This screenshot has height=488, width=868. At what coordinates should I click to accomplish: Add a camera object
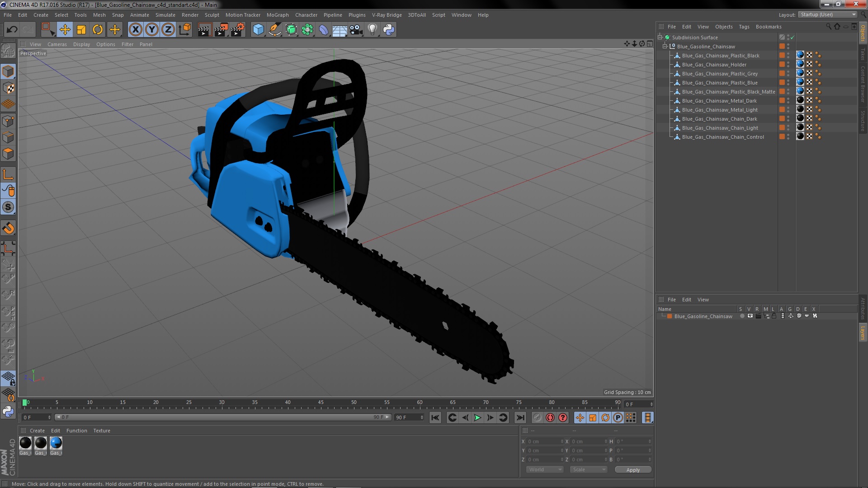(x=356, y=30)
